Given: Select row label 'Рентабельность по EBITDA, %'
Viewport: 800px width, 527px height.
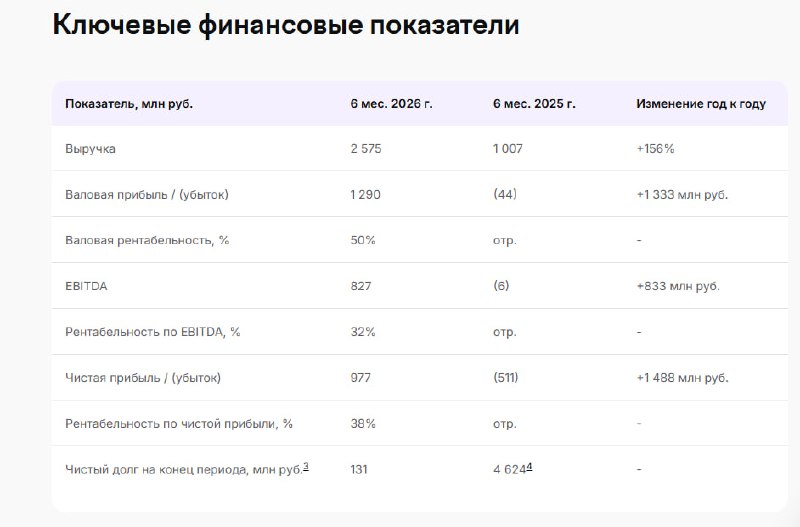Looking at the screenshot, I should tap(153, 332).
